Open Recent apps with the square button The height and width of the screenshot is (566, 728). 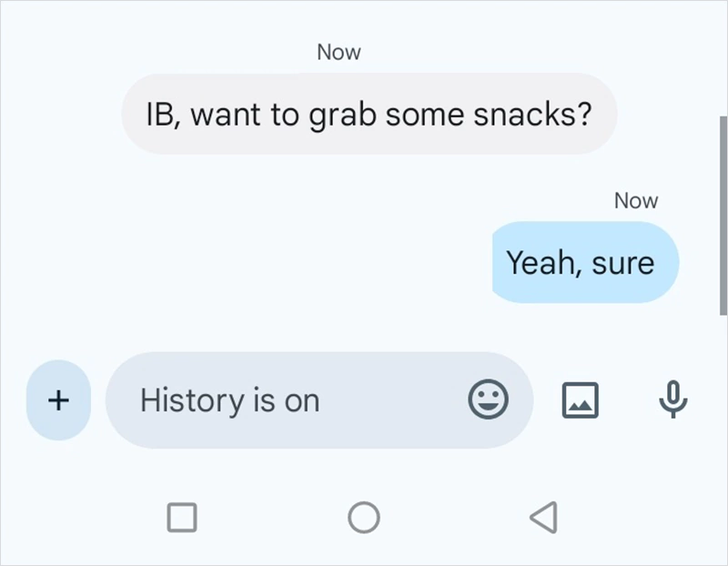183,516
